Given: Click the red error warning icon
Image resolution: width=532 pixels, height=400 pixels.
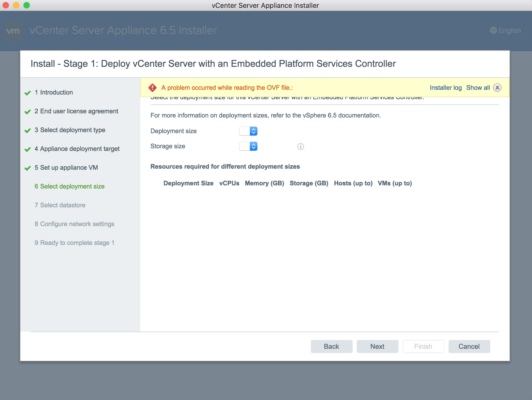Looking at the screenshot, I should (x=152, y=88).
